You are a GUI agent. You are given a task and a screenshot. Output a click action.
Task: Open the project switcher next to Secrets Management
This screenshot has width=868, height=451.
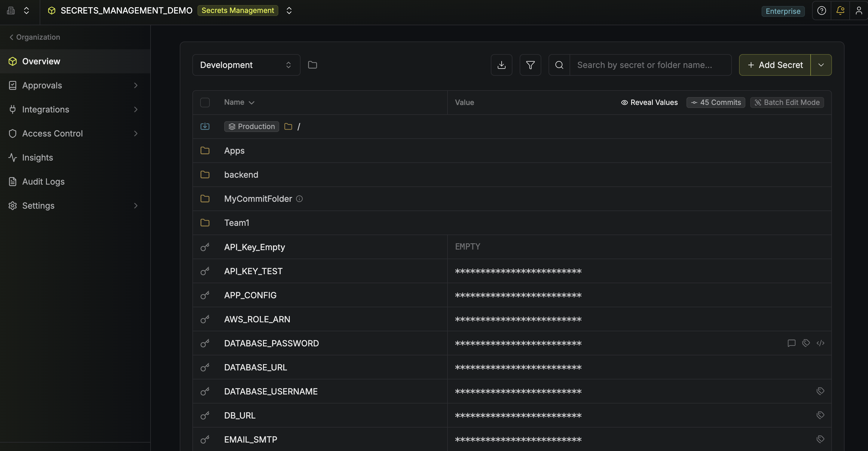pyautogui.click(x=289, y=11)
